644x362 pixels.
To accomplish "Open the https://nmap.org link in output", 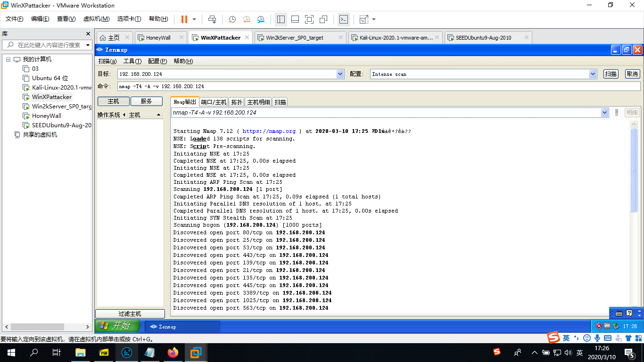I will tap(269, 131).
